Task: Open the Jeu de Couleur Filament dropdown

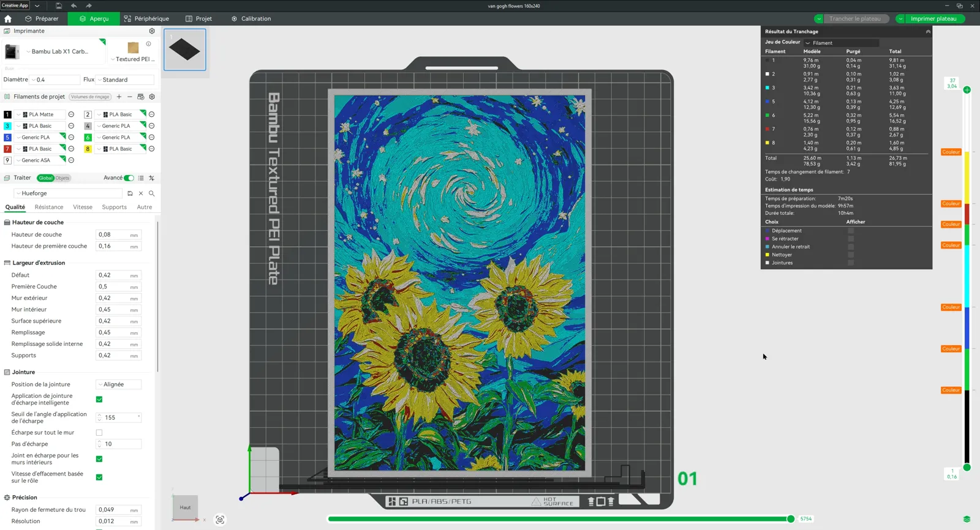Action: 842,43
